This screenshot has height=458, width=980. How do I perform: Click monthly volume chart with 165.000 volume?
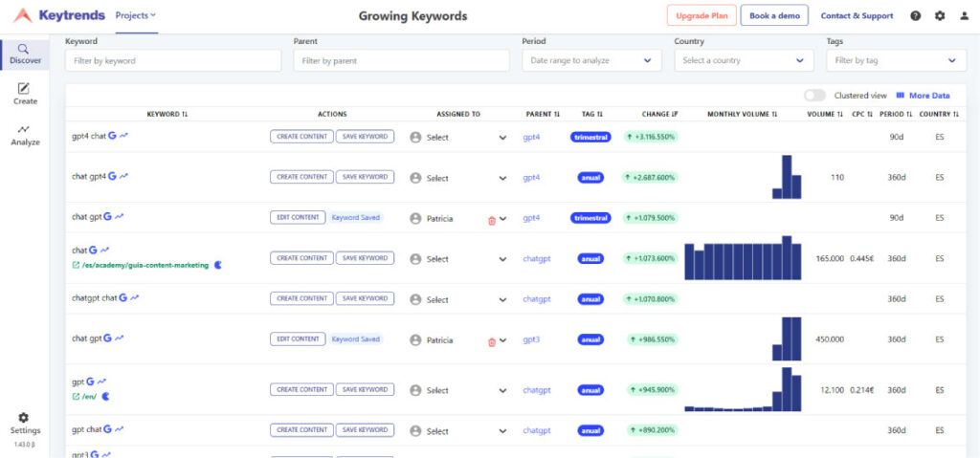click(x=743, y=258)
